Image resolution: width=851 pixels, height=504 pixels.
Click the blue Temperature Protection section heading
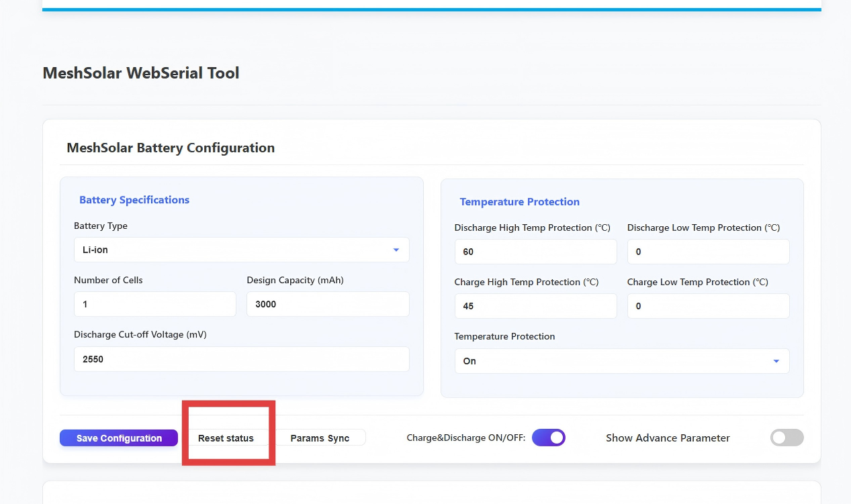(519, 202)
